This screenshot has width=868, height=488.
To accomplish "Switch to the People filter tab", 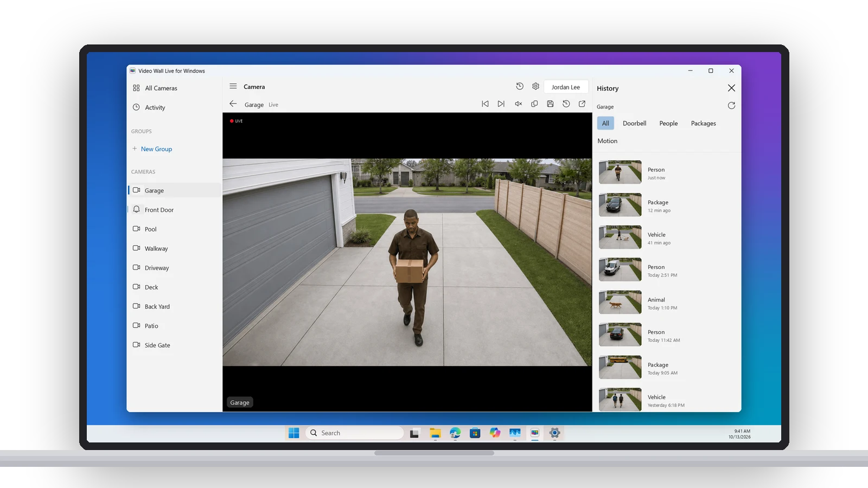I will pos(668,123).
